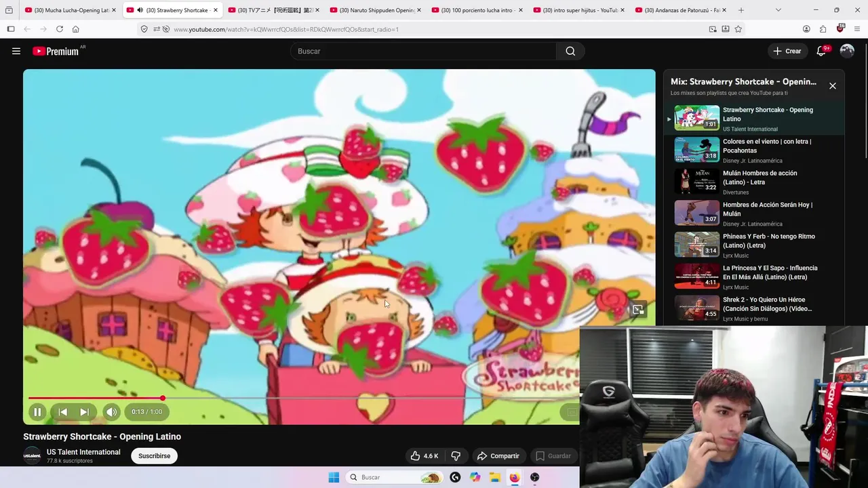Open the notifications bell
868x488 pixels.
821,51
